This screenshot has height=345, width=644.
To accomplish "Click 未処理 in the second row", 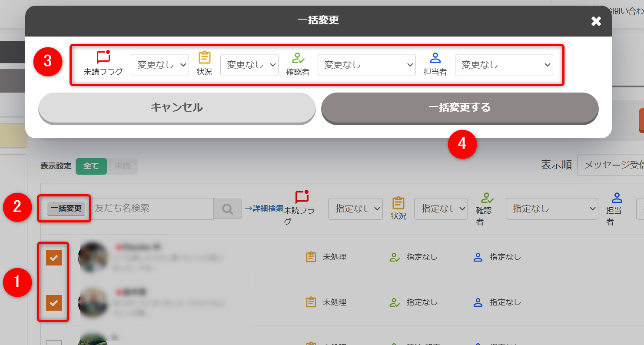I will pyautogui.click(x=335, y=302).
